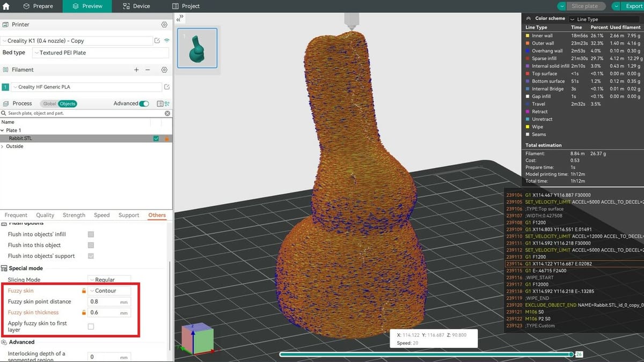Select the Rabbit.STL object row
644x362 pixels.
[x=86, y=138]
